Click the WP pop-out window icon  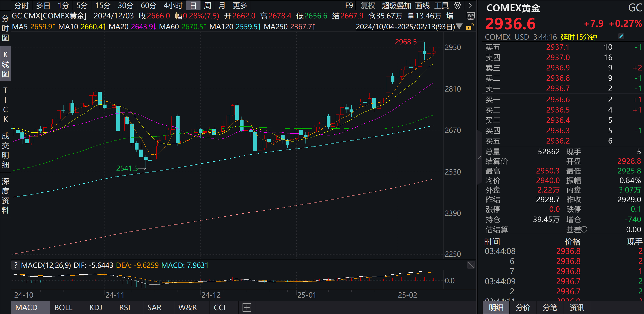pyautogui.click(x=470, y=16)
